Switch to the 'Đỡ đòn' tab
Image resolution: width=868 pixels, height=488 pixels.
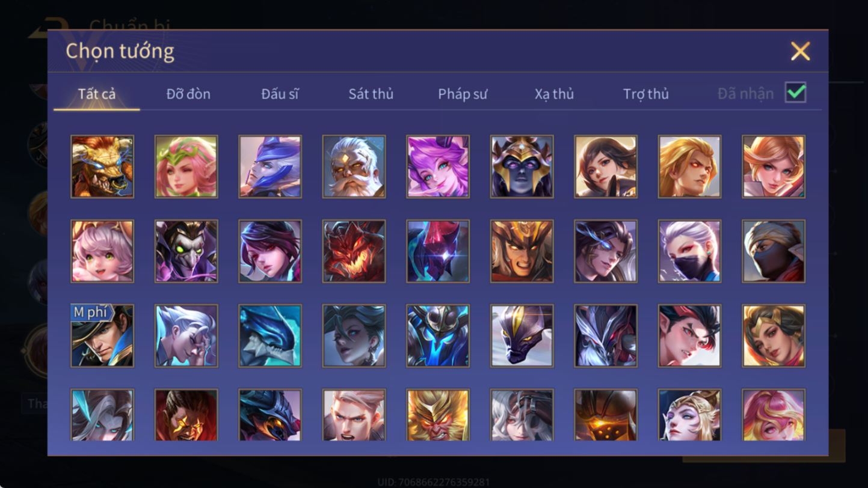click(188, 94)
